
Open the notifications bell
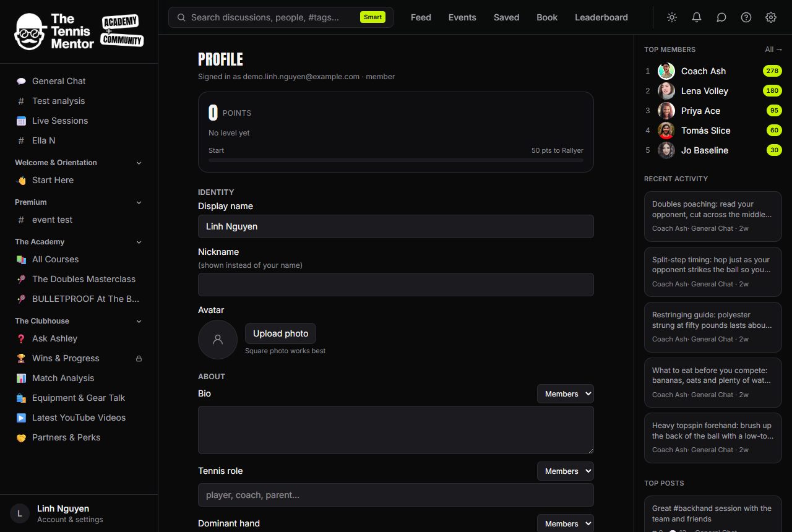(697, 17)
